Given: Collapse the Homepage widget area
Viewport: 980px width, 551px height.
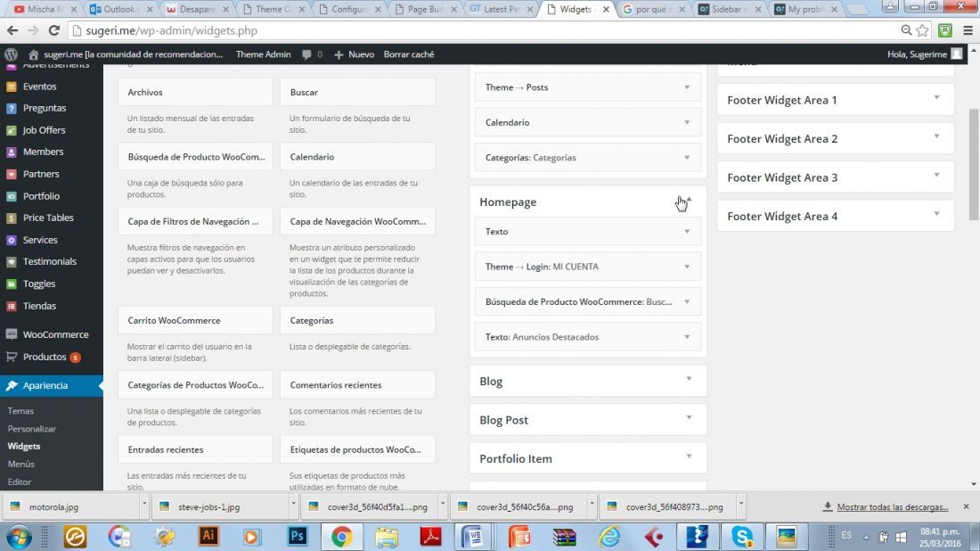Looking at the screenshot, I should point(689,200).
